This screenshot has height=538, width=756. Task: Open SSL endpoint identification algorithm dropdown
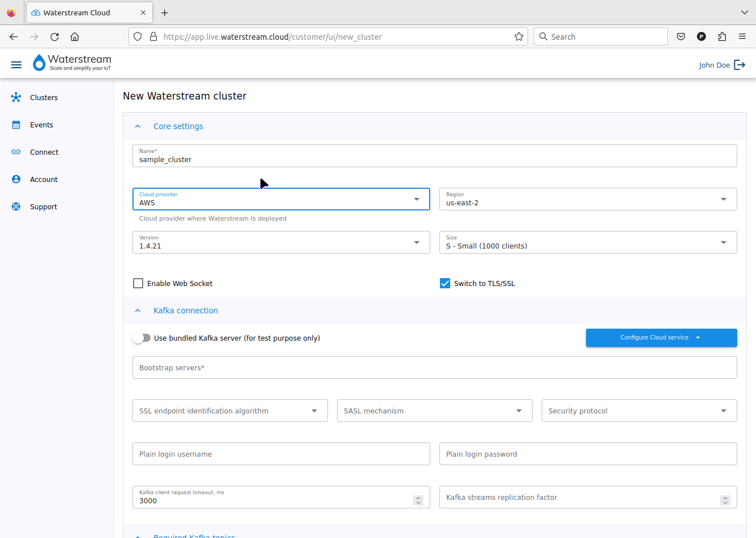coord(230,411)
